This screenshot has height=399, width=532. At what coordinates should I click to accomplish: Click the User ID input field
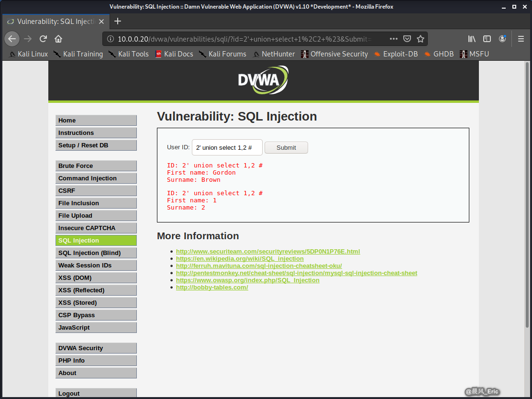point(227,147)
